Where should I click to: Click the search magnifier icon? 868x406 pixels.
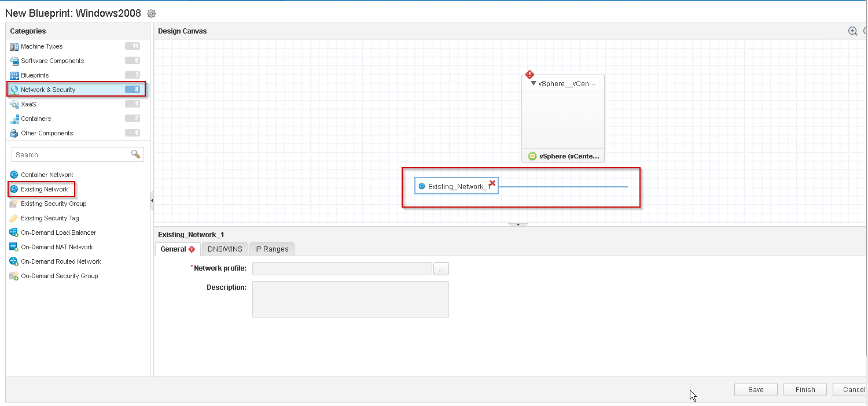tap(135, 154)
